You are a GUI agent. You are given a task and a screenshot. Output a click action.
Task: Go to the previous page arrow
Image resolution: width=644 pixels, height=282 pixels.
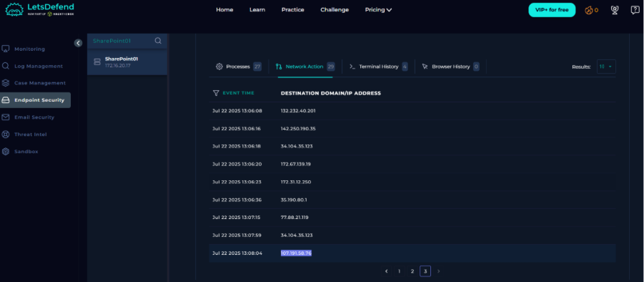386,271
